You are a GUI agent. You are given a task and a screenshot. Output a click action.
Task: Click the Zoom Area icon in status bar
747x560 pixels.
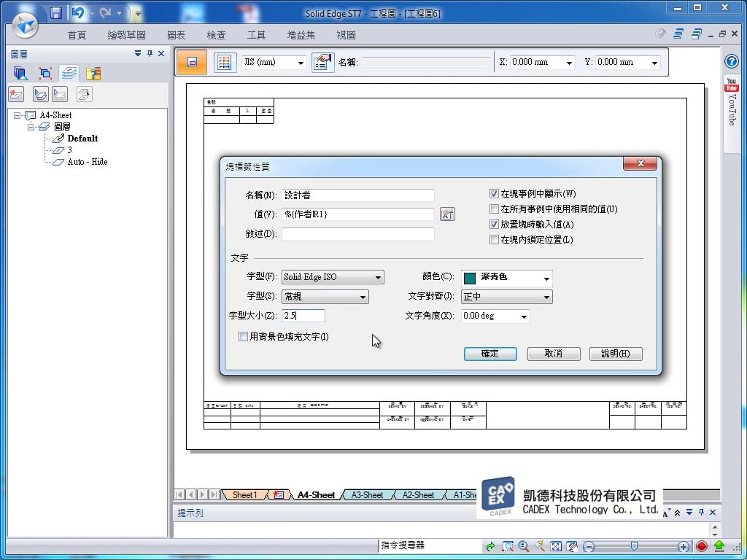(508, 546)
